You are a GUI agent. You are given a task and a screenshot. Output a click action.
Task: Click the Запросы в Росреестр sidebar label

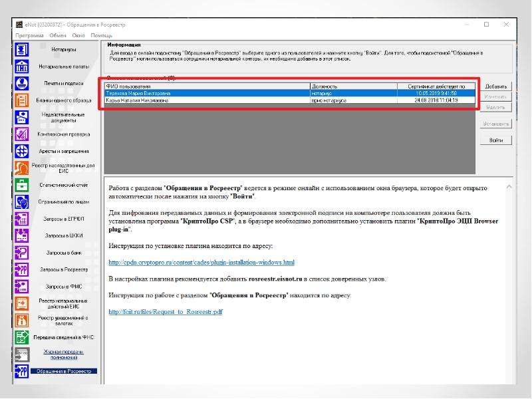click(64, 270)
